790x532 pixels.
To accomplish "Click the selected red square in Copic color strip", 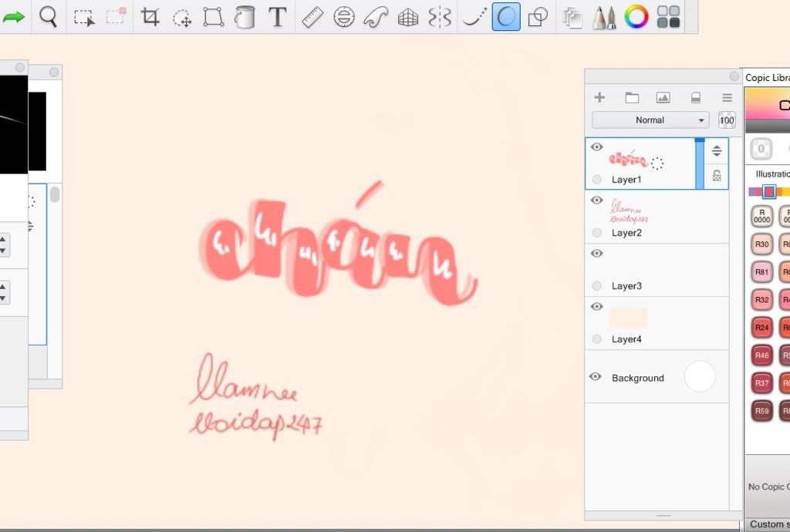I will point(769,191).
